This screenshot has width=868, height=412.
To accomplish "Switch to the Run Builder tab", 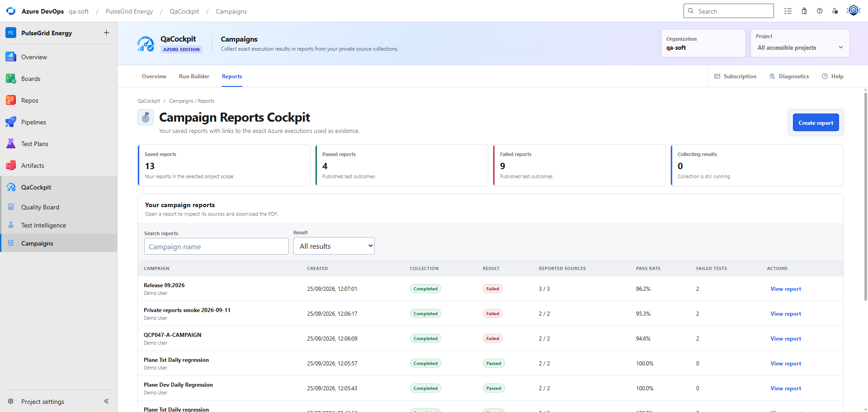I will tap(194, 76).
